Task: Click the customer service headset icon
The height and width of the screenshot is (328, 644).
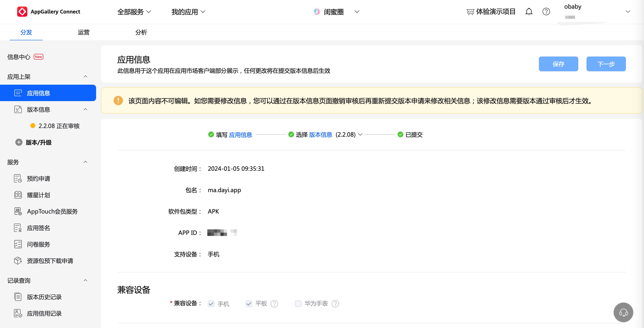Action: tap(623, 312)
